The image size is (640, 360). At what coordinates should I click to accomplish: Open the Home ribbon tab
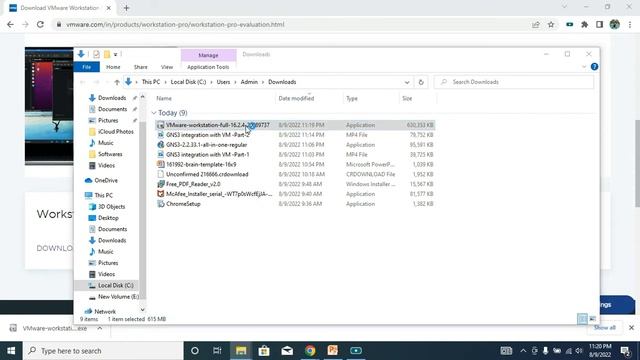coord(113,67)
